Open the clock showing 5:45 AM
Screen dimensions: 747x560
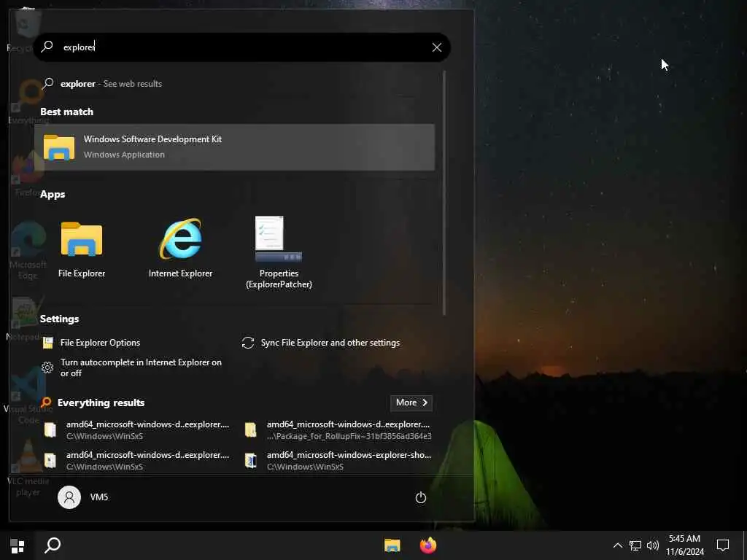pyautogui.click(x=684, y=545)
